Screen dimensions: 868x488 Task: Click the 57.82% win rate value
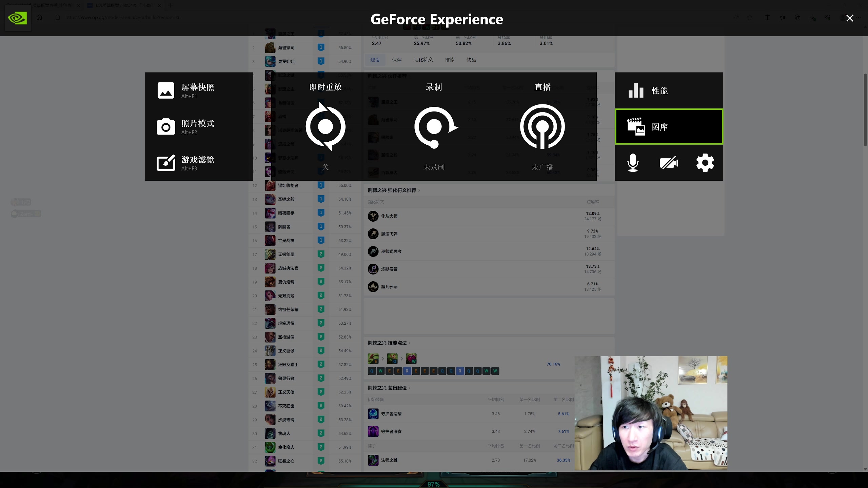point(345,365)
